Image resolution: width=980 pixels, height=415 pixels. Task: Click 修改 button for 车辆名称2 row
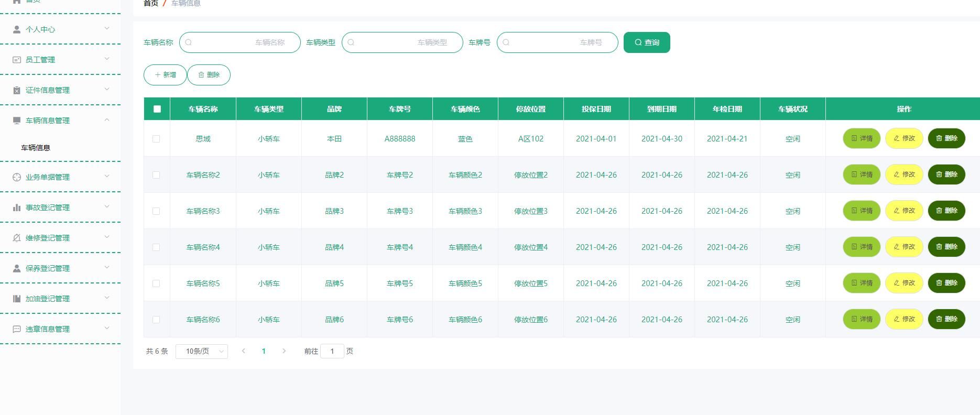click(904, 174)
